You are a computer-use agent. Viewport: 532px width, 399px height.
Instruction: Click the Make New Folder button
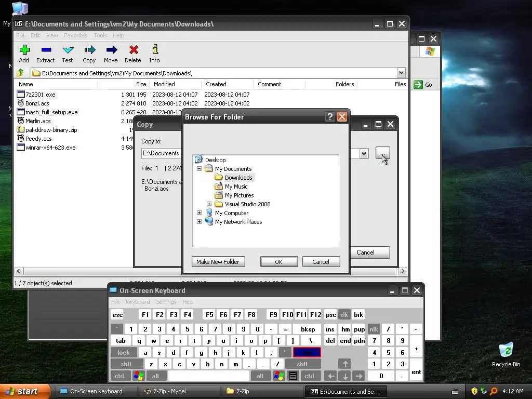(218, 262)
